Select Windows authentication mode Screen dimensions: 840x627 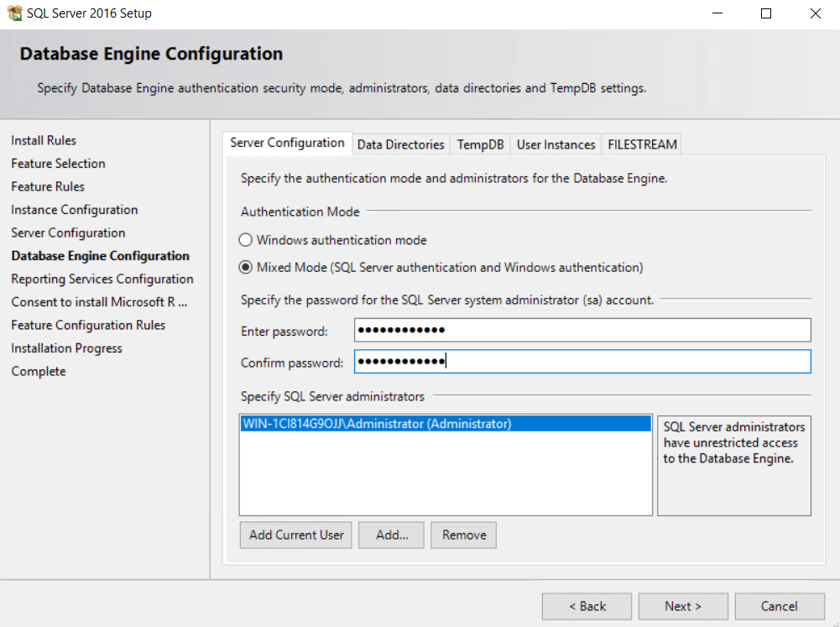(247, 239)
